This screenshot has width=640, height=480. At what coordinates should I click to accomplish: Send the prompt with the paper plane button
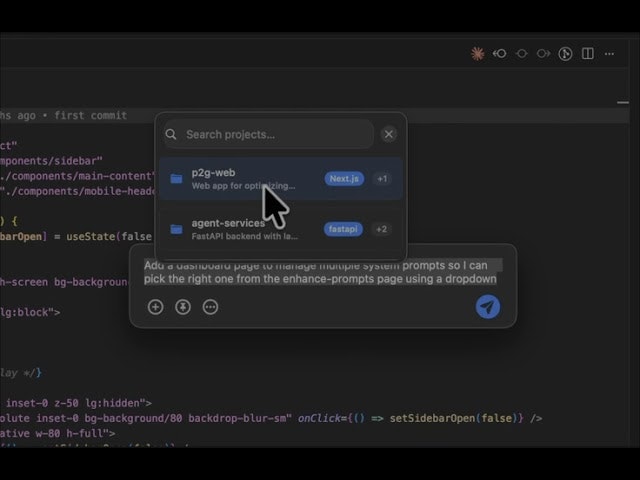[x=488, y=307]
